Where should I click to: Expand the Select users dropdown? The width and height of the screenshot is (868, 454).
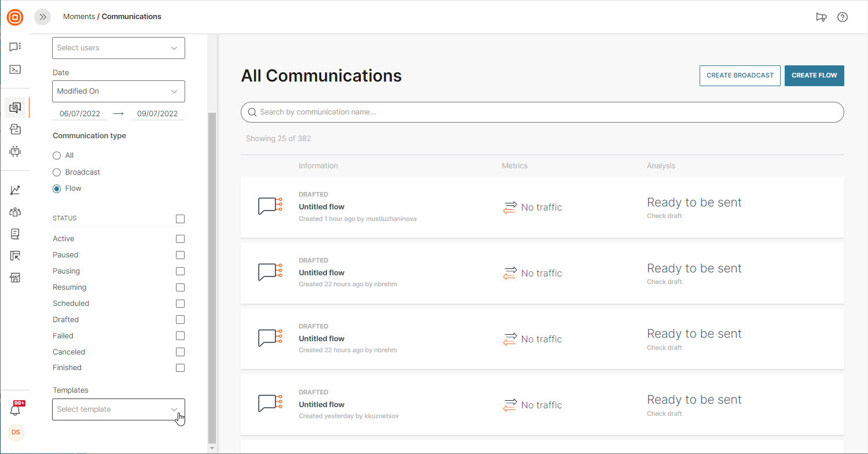119,48
